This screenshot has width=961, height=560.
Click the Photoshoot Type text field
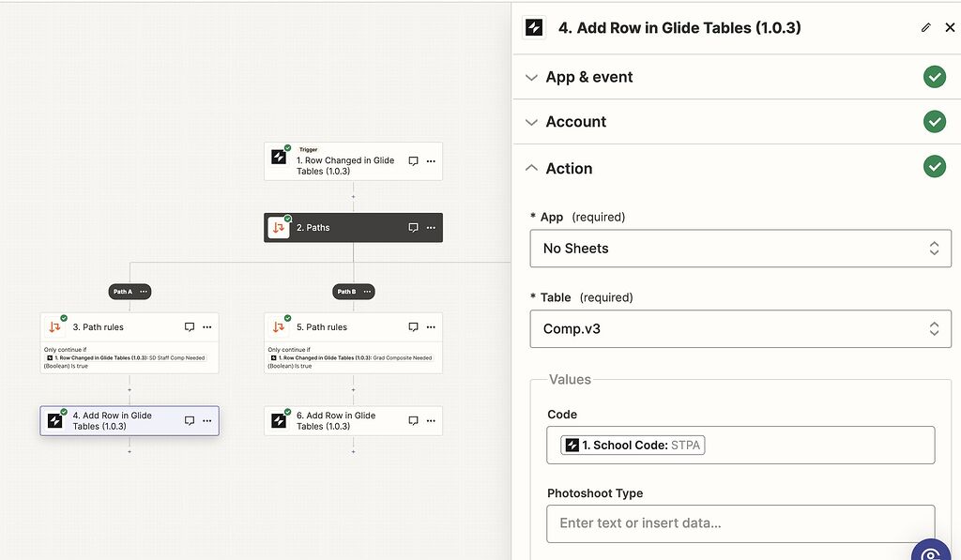[x=740, y=522]
